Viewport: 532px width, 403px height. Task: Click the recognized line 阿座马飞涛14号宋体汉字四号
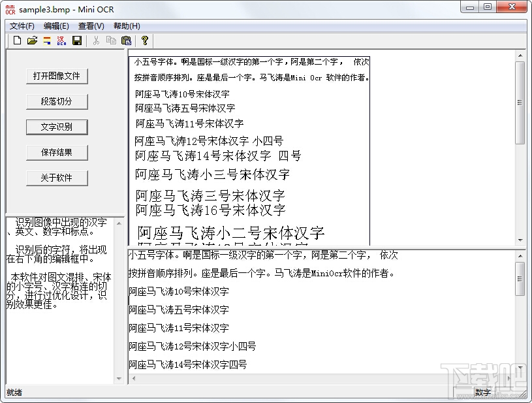click(188, 365)
